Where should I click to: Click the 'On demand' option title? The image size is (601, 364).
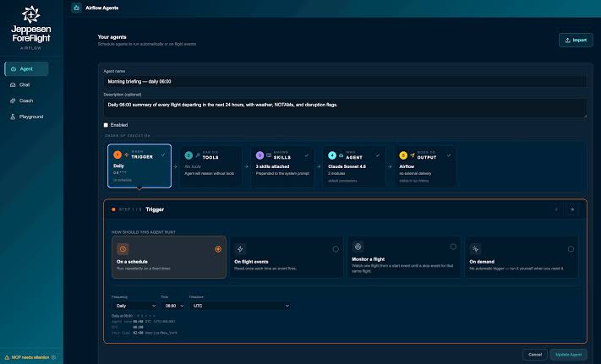click(482, 262)
